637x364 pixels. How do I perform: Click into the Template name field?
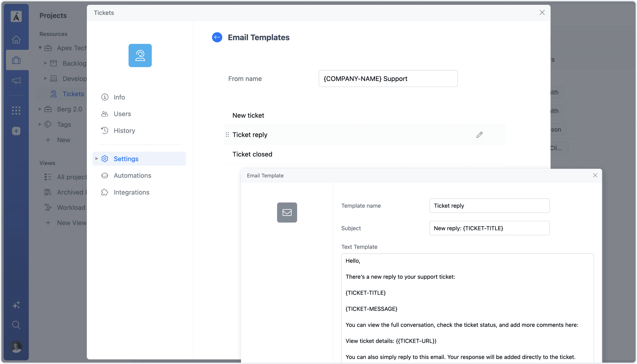[x=489, y=205]
